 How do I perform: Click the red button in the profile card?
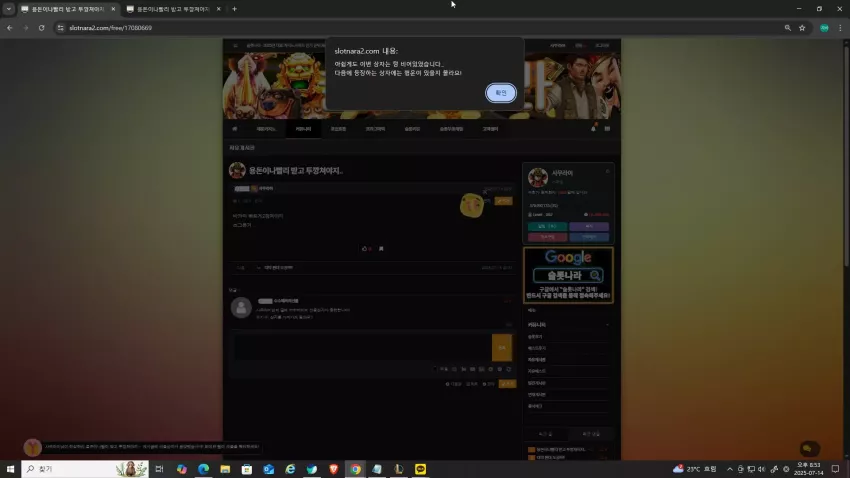tap(547, 237)
